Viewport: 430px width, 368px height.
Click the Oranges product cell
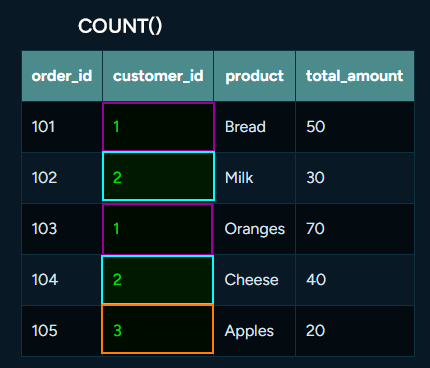255,229
